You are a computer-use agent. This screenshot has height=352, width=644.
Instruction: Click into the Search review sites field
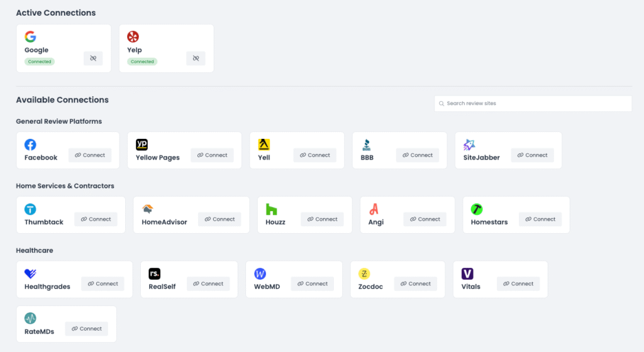click(x=535, y=103)
